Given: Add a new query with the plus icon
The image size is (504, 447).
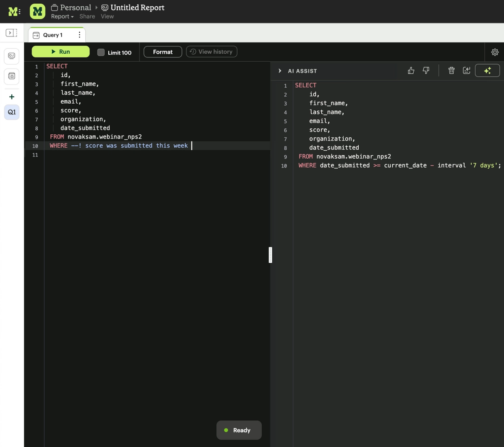Looking at the screenshot, I should [x=11, y=96].
